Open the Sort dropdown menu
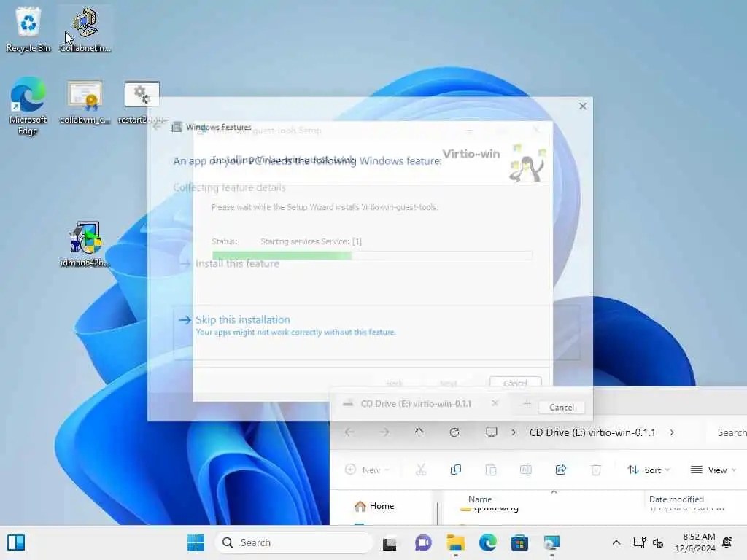747x560 pixels. click(649, 470)
